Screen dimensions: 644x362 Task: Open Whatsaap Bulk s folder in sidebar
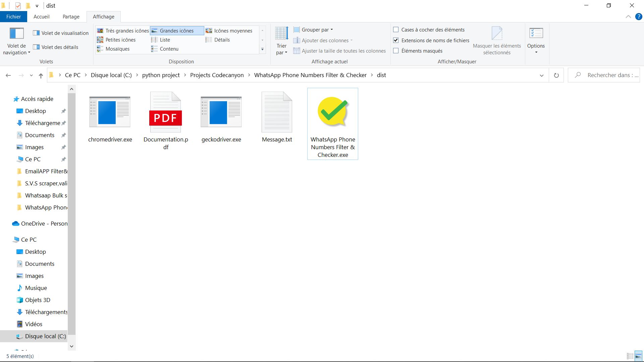point(42,195)
